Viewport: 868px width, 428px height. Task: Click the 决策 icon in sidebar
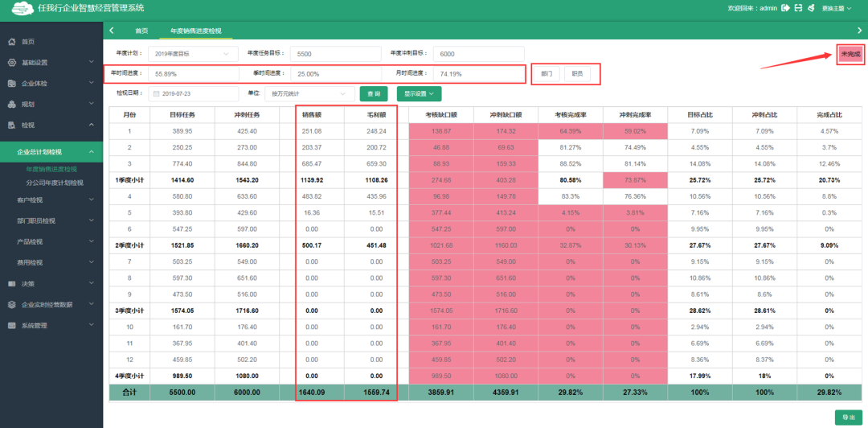click(12, 284)
